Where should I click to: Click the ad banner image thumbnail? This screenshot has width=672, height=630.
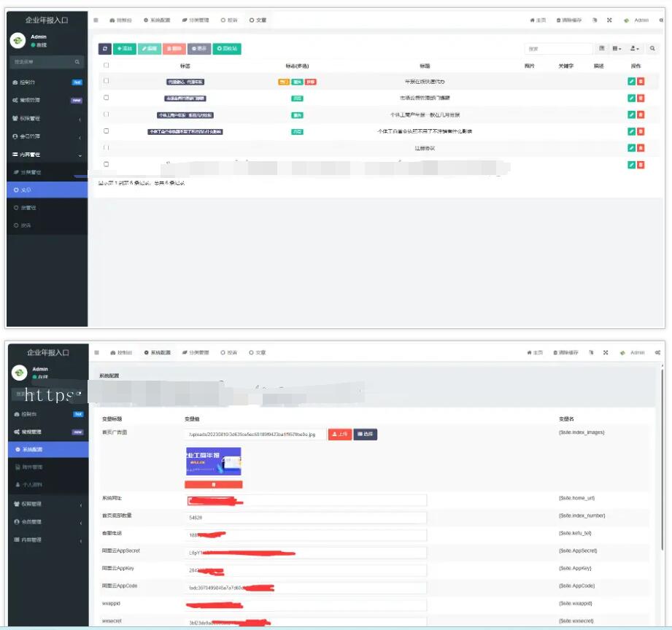point(213,462)
